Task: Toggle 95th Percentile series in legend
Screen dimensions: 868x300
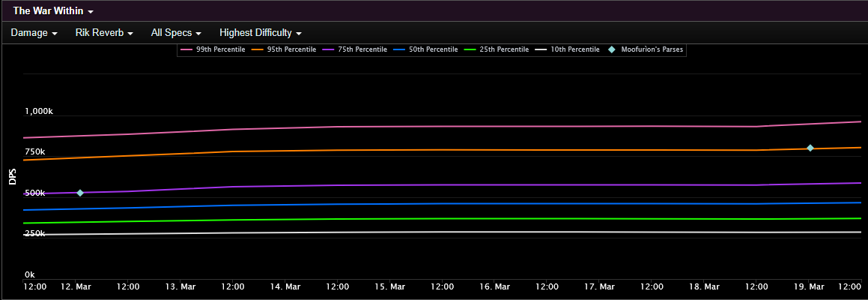Action: coord(283,49)
